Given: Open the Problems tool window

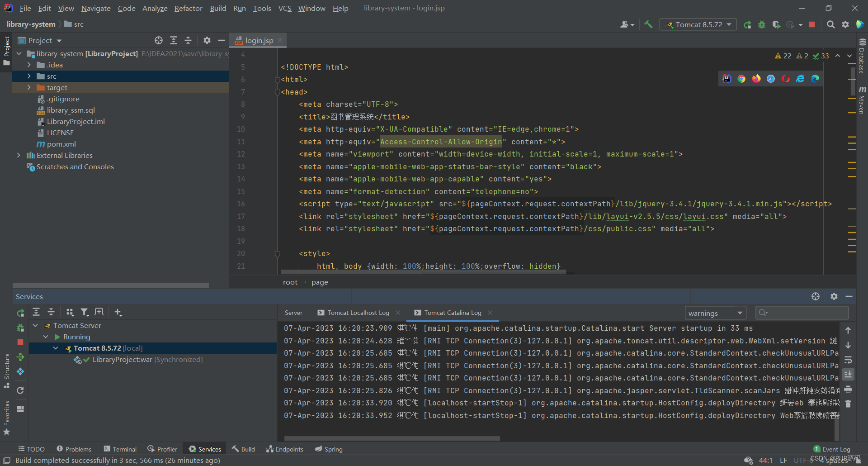Looking at the screenshot, I should click(x=74, y=449).
